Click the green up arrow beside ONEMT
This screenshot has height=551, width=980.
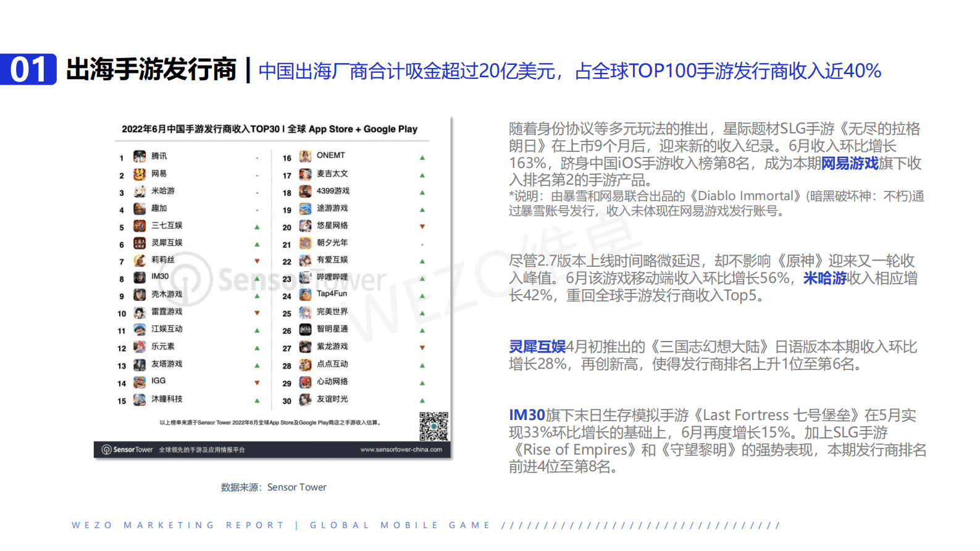pyautogui.click(x=422, y=158)
